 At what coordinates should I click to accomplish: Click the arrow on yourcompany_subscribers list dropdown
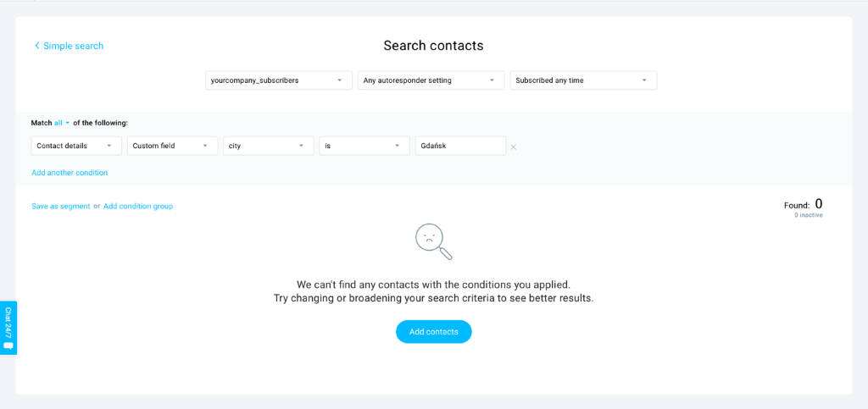339,80
